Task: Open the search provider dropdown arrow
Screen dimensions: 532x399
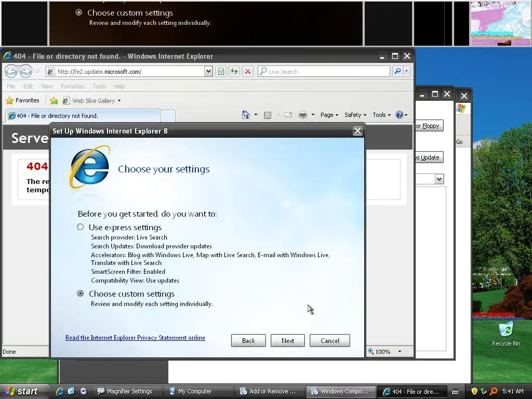Action: (406, 71)
